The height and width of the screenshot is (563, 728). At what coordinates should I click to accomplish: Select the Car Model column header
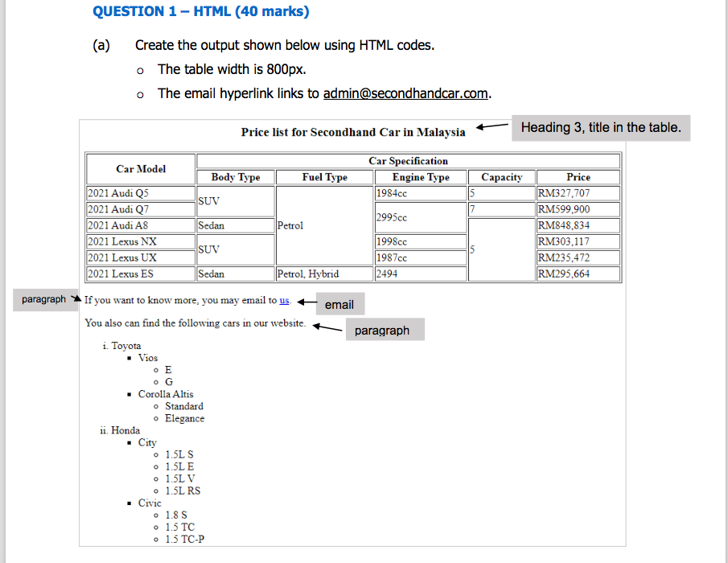tap(140, 169)
